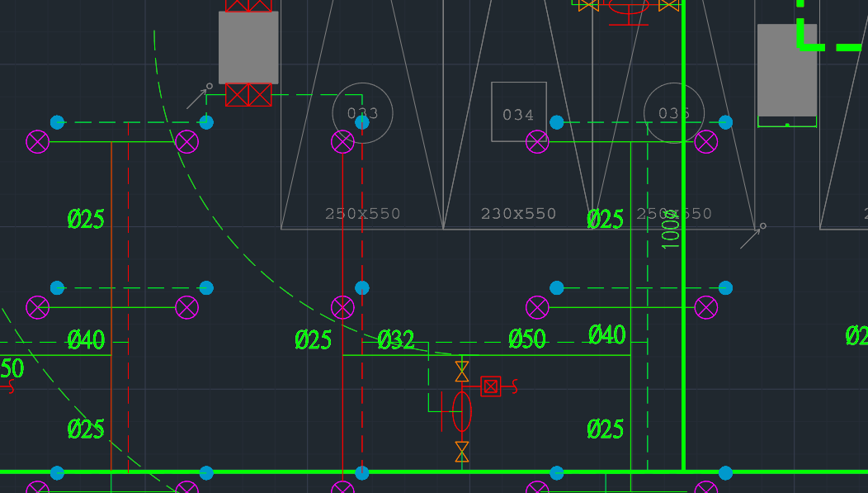Click the 250x550 duct dimension text

[x=362, y=213]
